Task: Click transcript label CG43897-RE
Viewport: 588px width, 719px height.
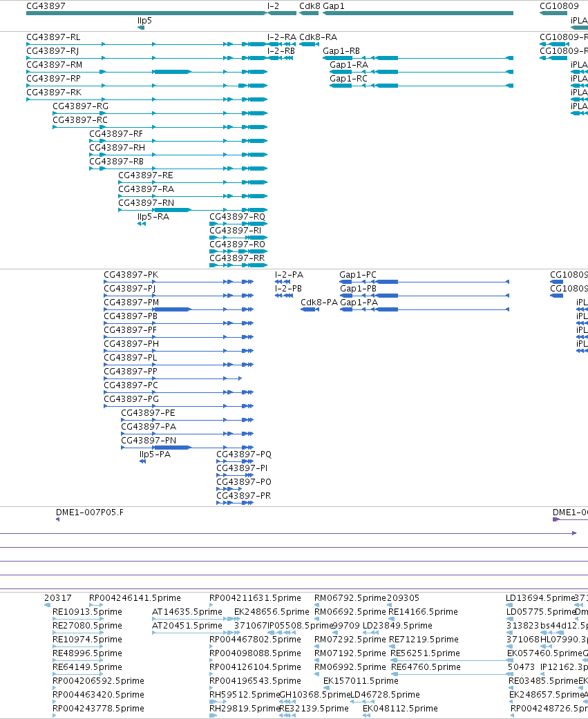Action: pyautogui.click(x=146, y=175)
